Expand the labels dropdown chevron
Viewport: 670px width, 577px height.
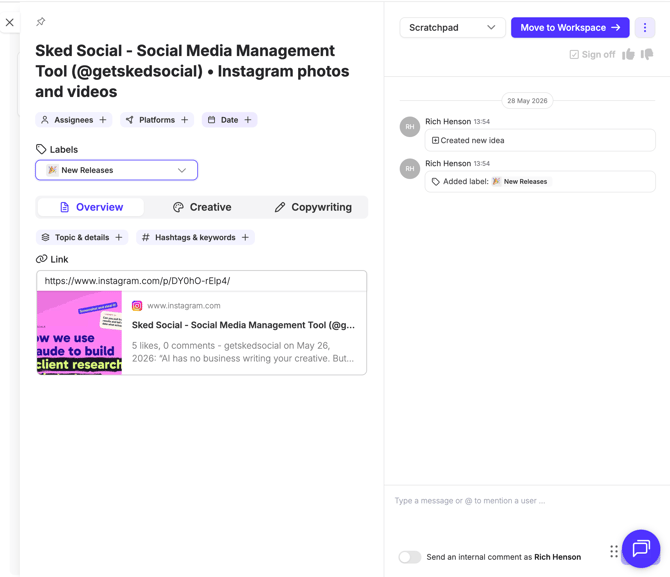coord(182,170)
